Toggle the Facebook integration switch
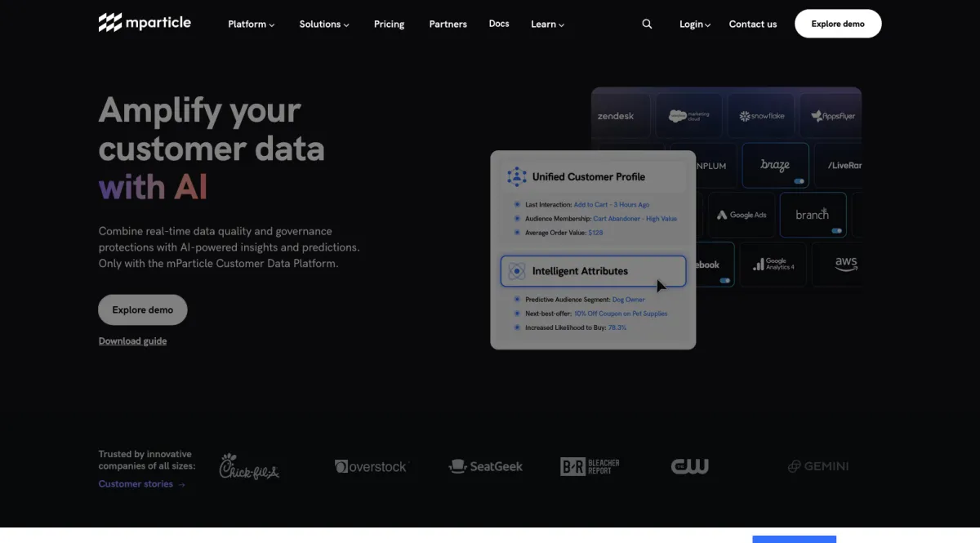 point(724,280)
